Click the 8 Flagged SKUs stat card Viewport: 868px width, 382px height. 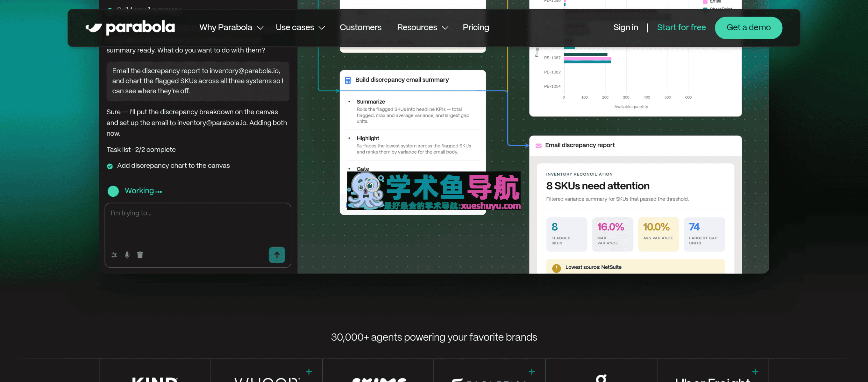566,234
